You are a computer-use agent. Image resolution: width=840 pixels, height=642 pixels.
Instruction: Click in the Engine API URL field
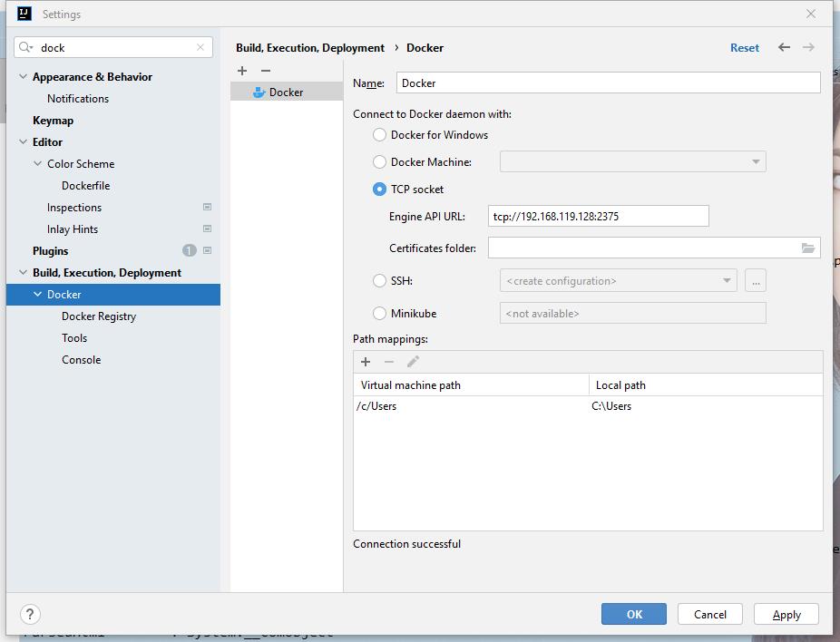(x=599, y=216)
